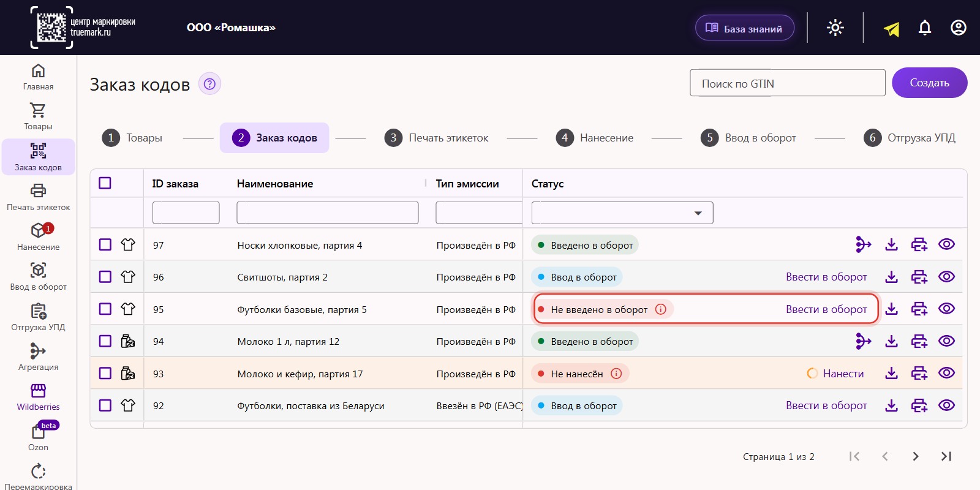View details of order 95 eye icon

click(x=946, y=309)
